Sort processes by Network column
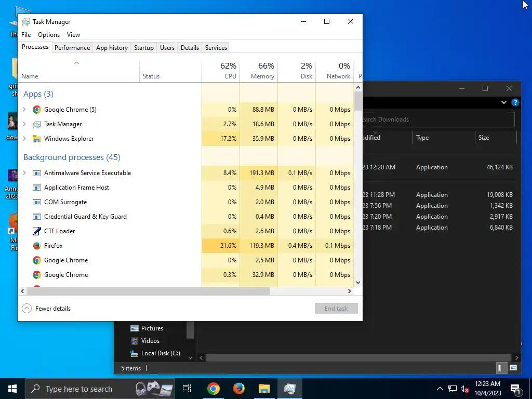 [335, 71]
